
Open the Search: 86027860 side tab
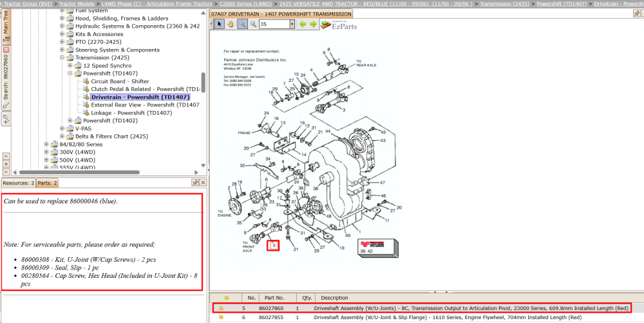pyautogui.click(x=6, y=78)
